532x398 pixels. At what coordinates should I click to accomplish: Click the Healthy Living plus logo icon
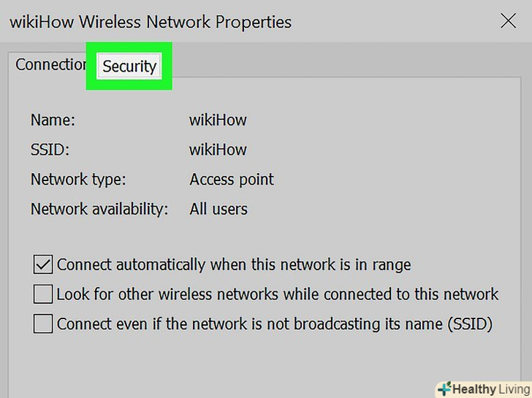click(443, 389)
